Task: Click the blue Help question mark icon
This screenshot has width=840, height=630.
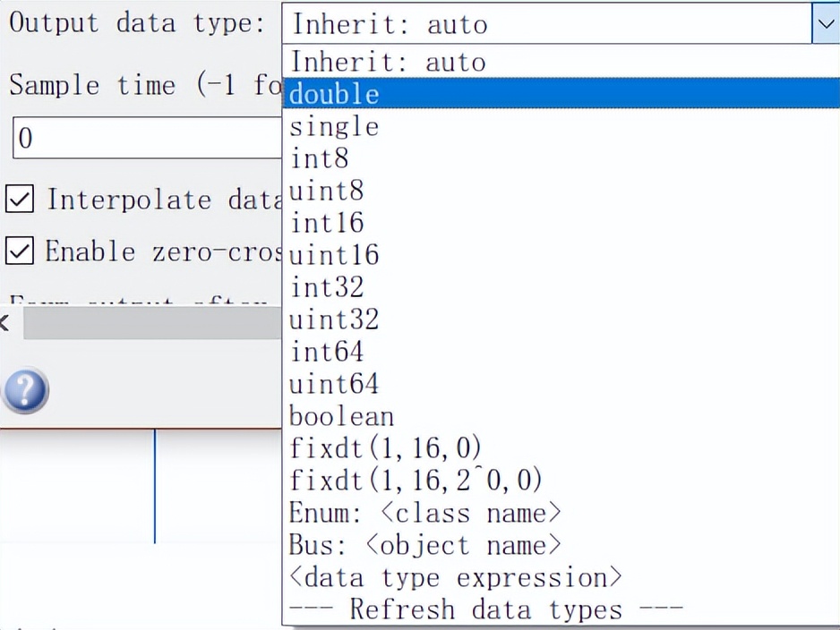Action: pos(26,391)
